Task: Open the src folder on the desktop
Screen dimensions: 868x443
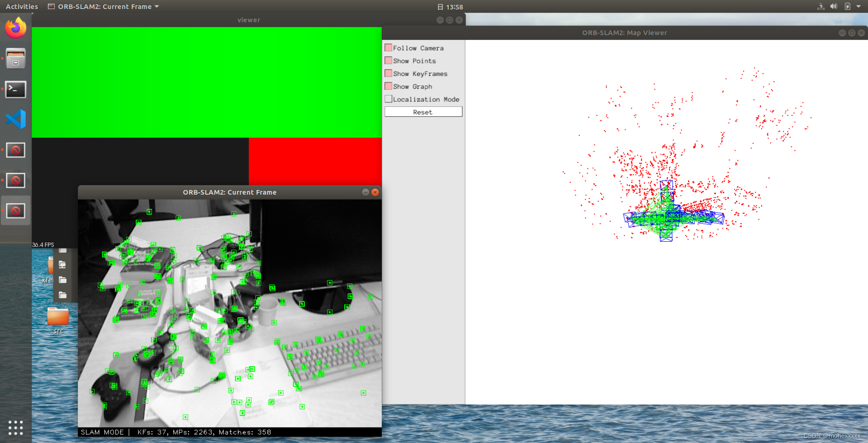Action: [58, 321]
